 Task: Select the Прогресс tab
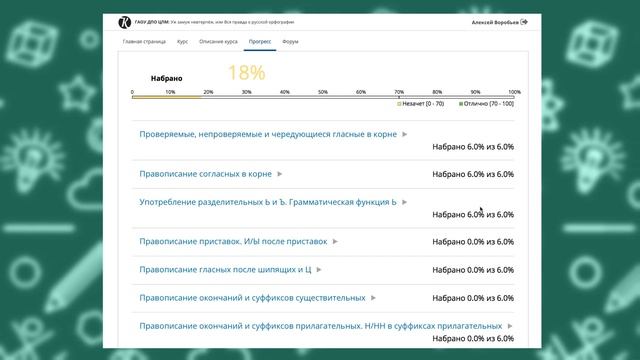(x=260, y=42)
